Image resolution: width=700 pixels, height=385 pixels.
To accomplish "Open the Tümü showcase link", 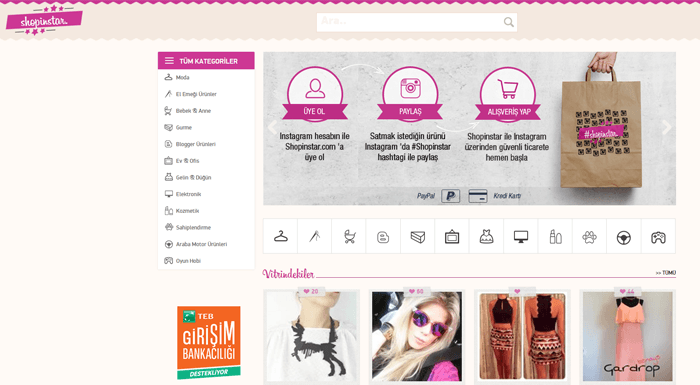I will (666, 272).
